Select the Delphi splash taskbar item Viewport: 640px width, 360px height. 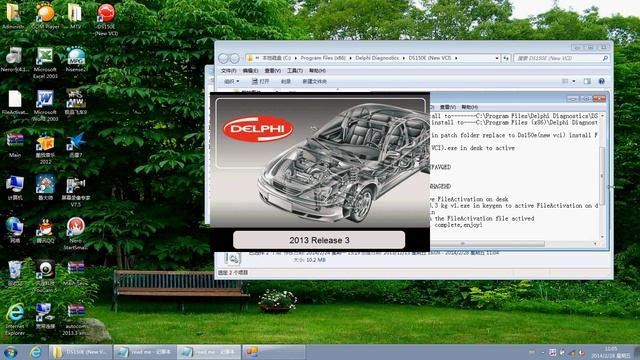[x=273, y=352]
